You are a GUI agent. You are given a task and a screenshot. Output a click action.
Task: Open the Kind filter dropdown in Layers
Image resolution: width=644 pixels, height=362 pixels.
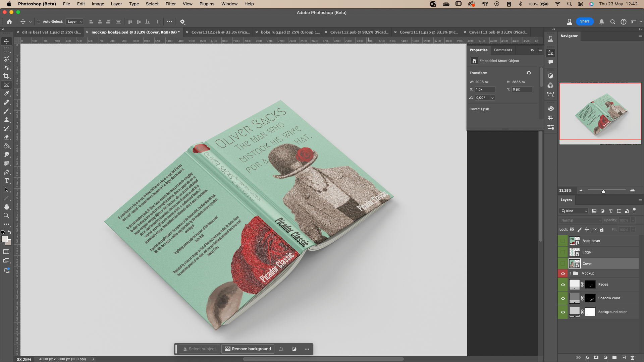[574, 211]
